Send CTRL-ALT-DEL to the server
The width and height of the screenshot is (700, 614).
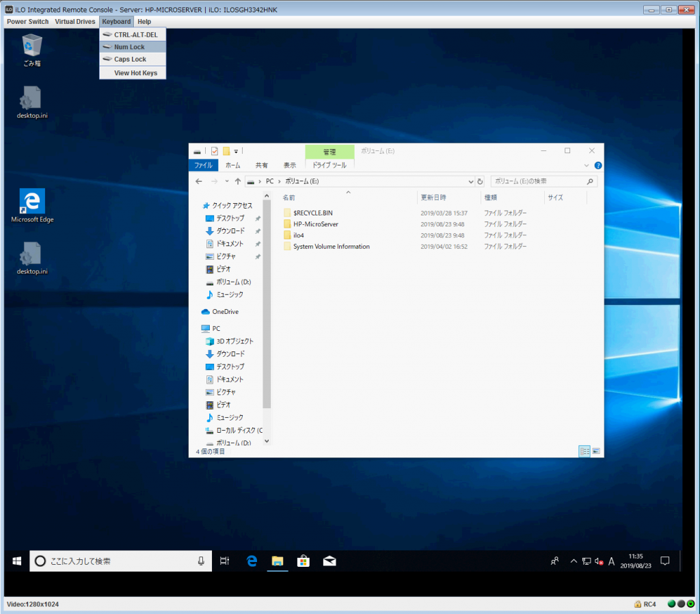[135, 35]
